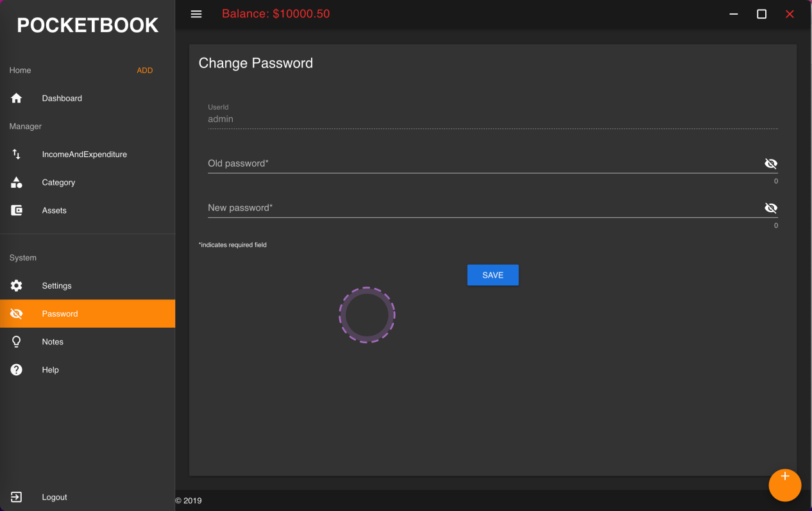Click the orange ADD link

click(145, 71)
